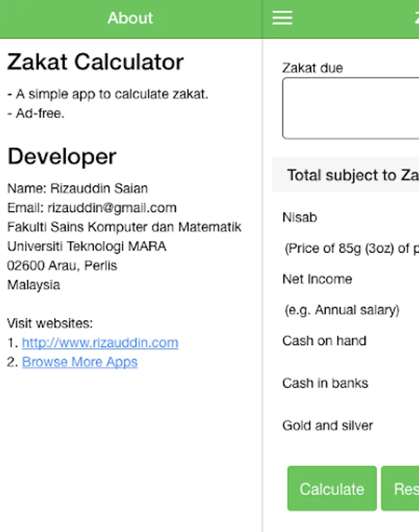Open the rizauddin.com website link
Viewport: 419px width, 532px height.
100,343
